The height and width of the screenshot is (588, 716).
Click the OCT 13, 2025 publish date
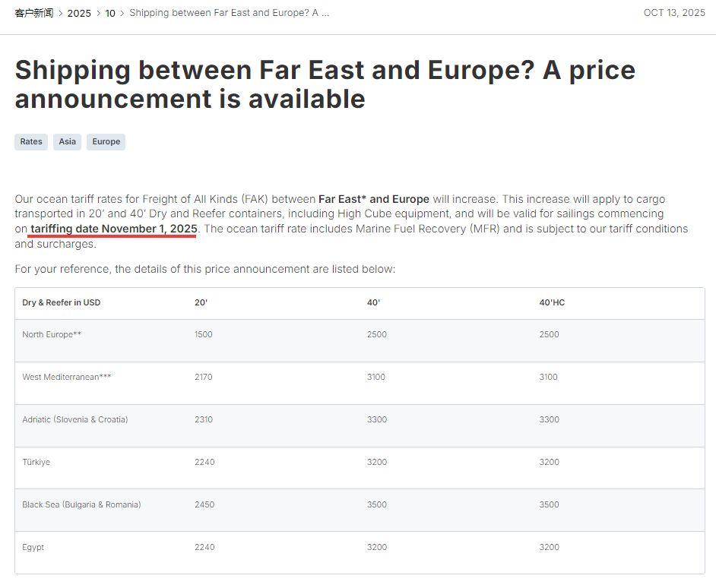pyautogui.click(x=674, y=13)
